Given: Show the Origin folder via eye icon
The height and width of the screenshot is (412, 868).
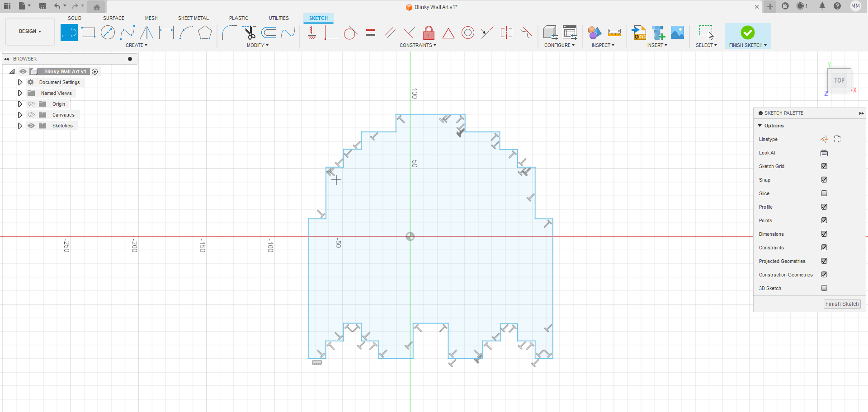Looking at the screenshot, I should pyautogui.click(x=31, y=104).
